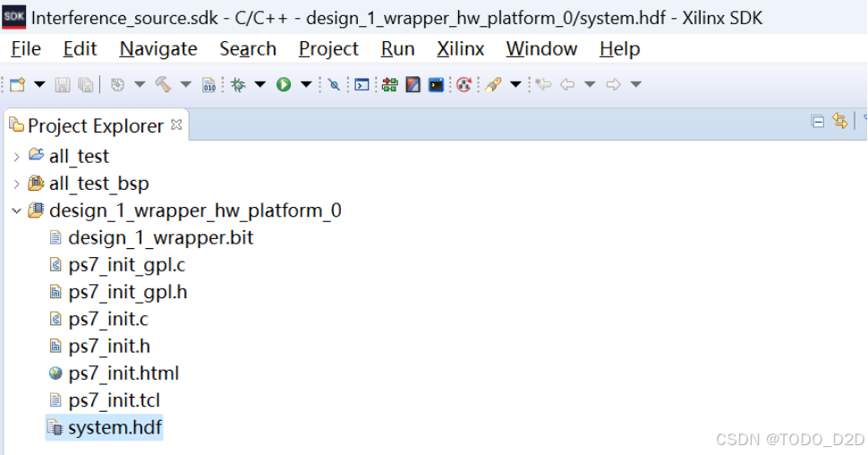
Task: Select system.hdf file
Action: (x=115, y=428)
